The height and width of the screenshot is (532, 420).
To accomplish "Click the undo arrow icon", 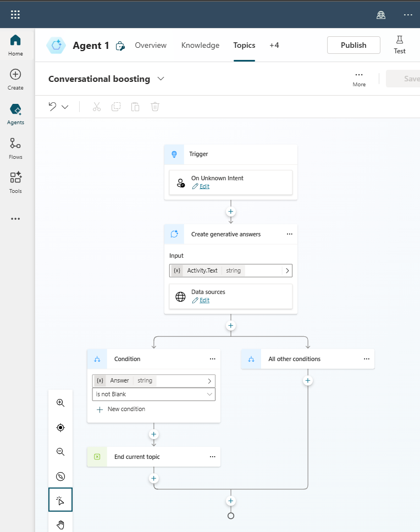I will (x=53, y=107).
